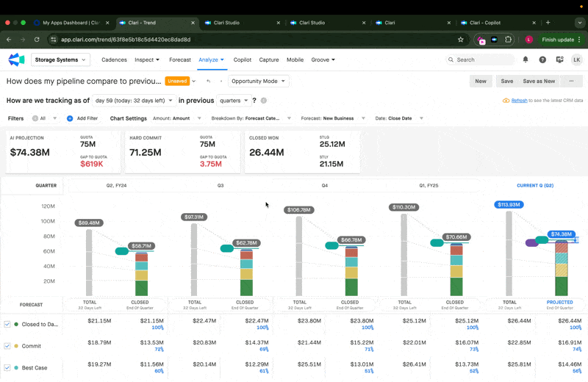Open the Opportunity Mode dropdown
The height and width of the screenshot is (382, 588).
pyautogui.click(x=259, y=81)
